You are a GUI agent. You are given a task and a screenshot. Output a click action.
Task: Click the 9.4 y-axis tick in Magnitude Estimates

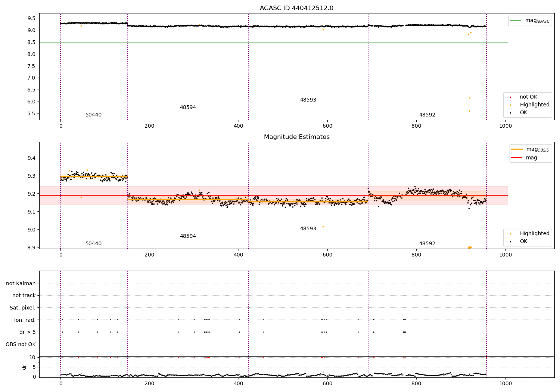point(31,158)
